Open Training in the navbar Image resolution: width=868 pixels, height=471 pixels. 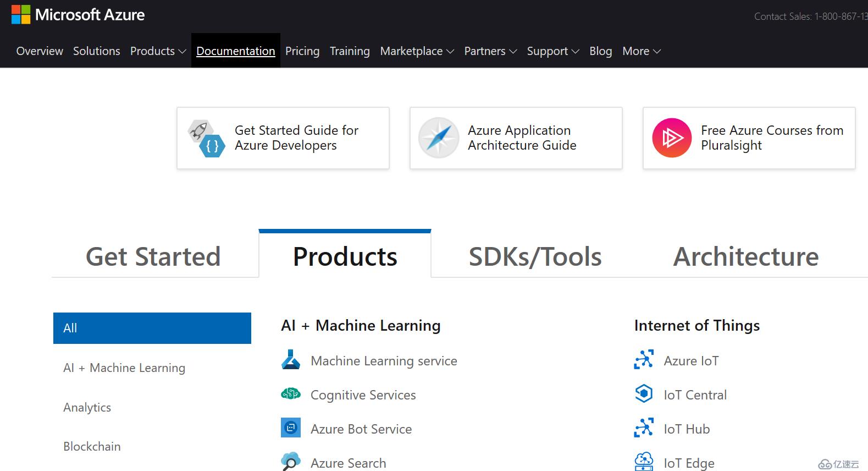coord(350,51)
